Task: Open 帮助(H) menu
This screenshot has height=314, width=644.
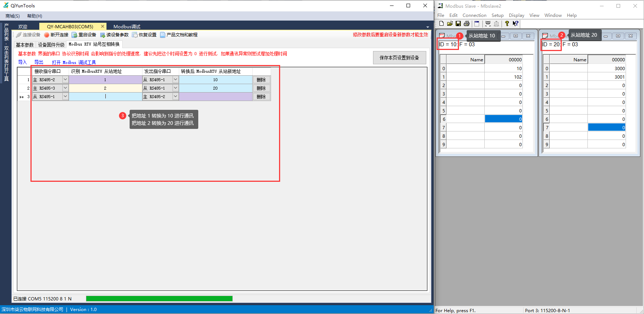Action: pos(35,16)
